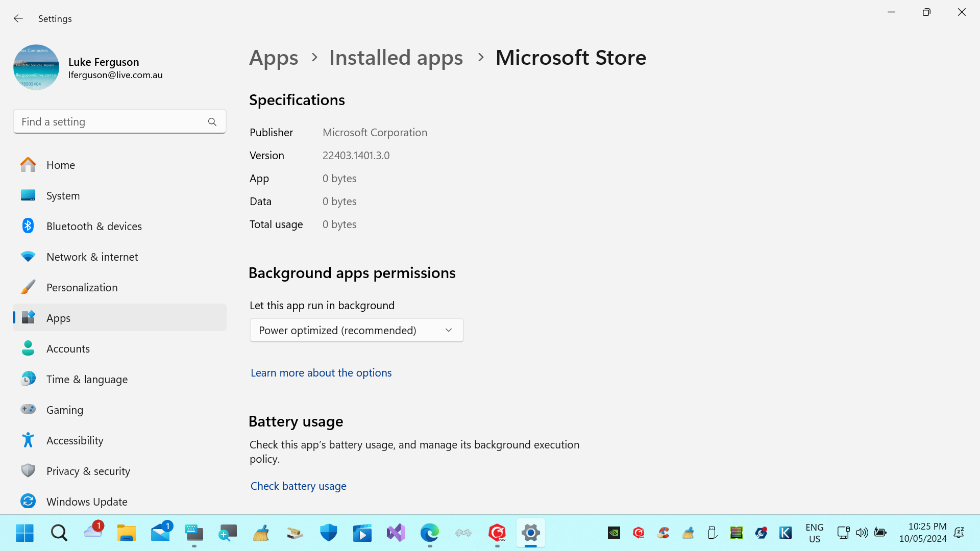
Task: Open Network & internet settings
Action: [119, 257]
